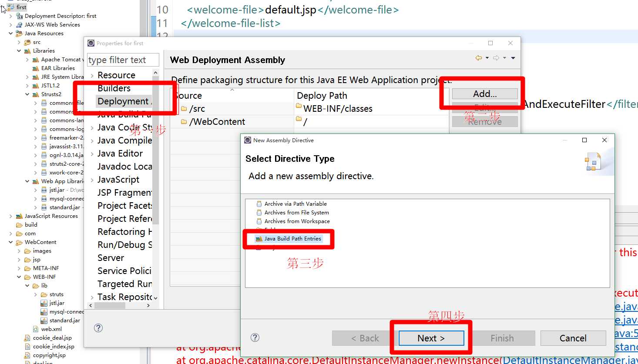Select Web App Libraries node
Viewport: 638px width, 364px height.
pyautogui.click(x=62, y=181)
